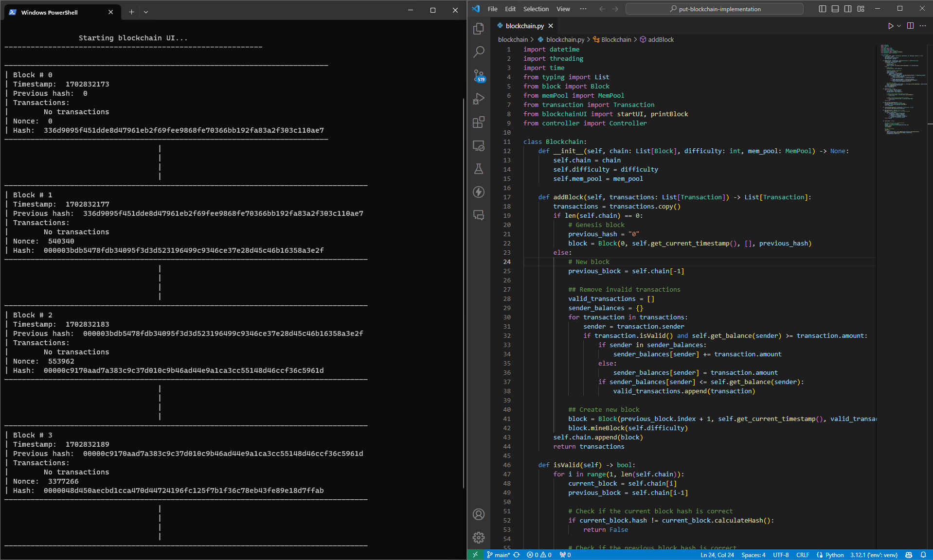Click the blockchain folder breadcrumb

pyautogui.click(x=513, y=39)
